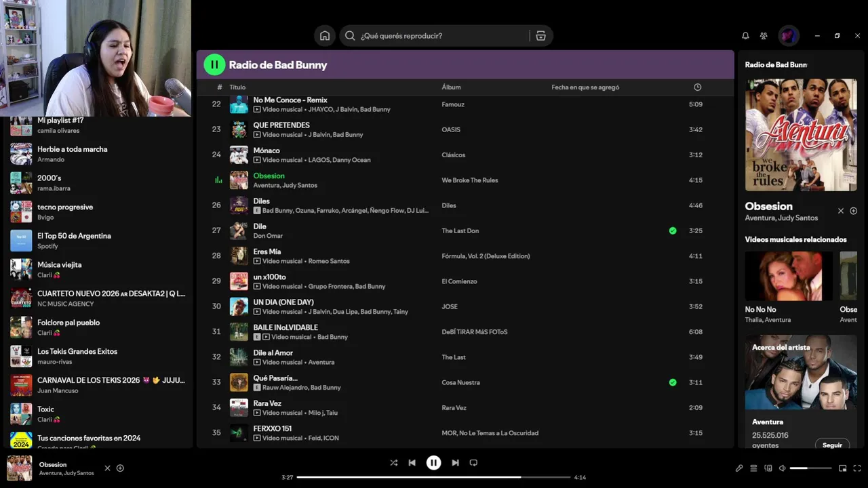868x488 pixels.
Task: Open the Toxic playlist
Action: coord(98,414)
